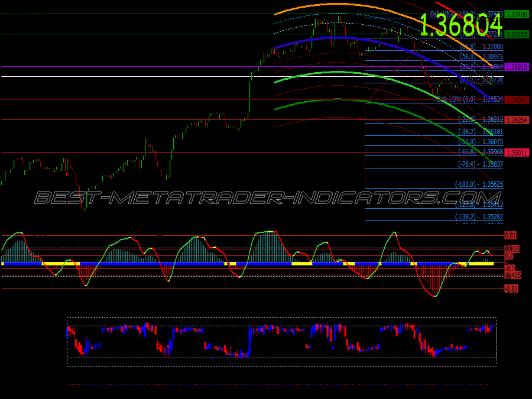Click the red dot marker below early candles
The height and width of the screenshot is (399, 532).
[67, 174]
